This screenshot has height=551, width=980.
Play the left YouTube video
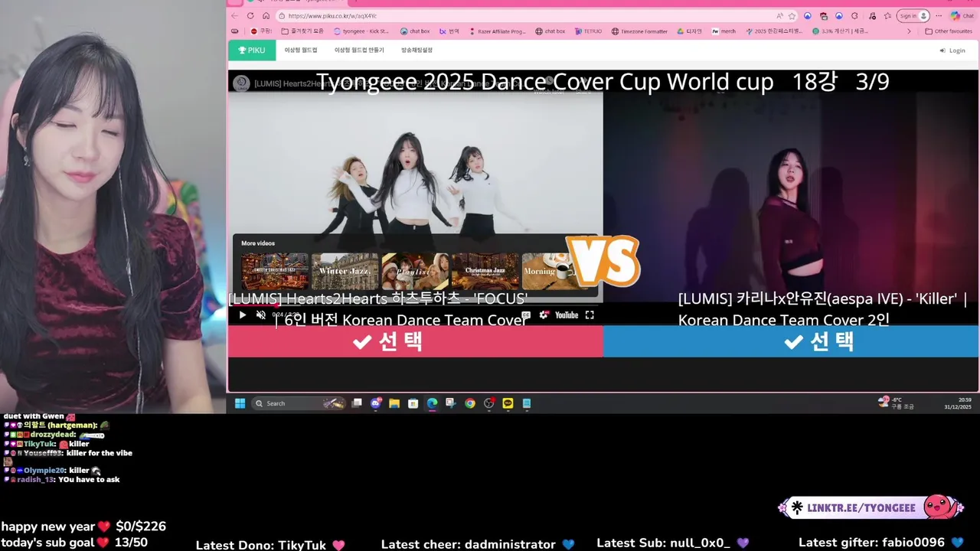click(x=243, y=315)
